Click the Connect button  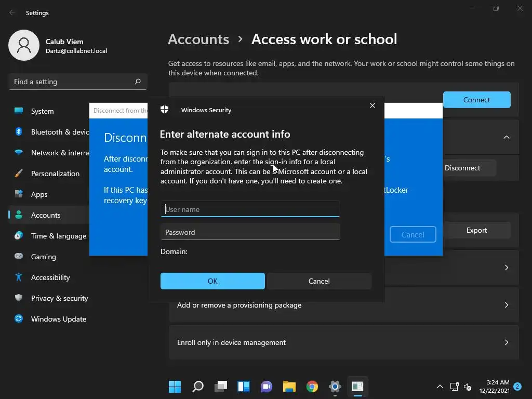(476, 100)
